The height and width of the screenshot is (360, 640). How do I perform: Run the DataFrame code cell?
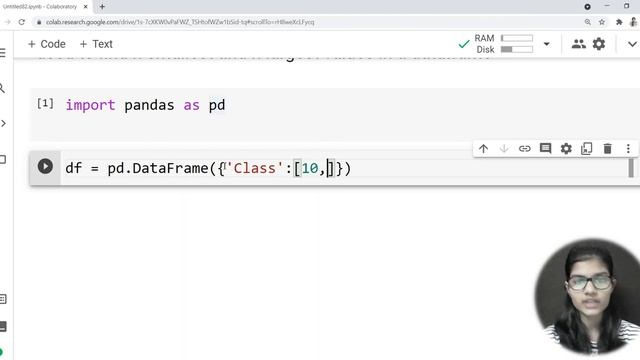45,167
